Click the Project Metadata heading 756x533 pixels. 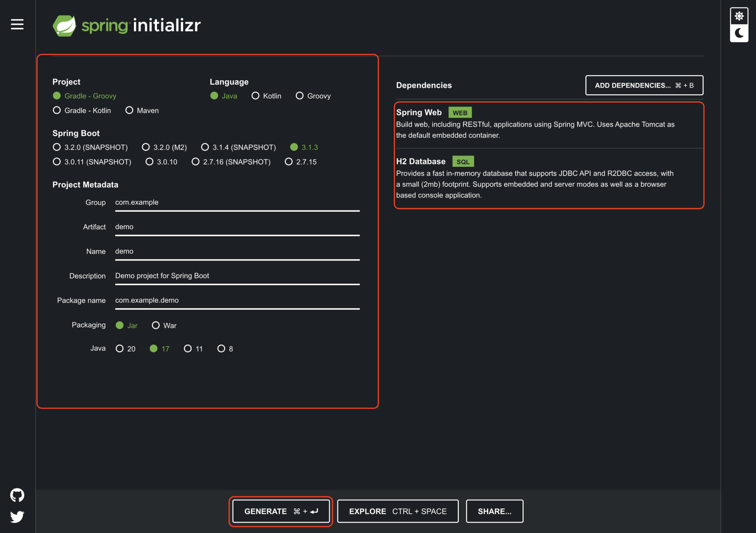click(x=85, y=185)
